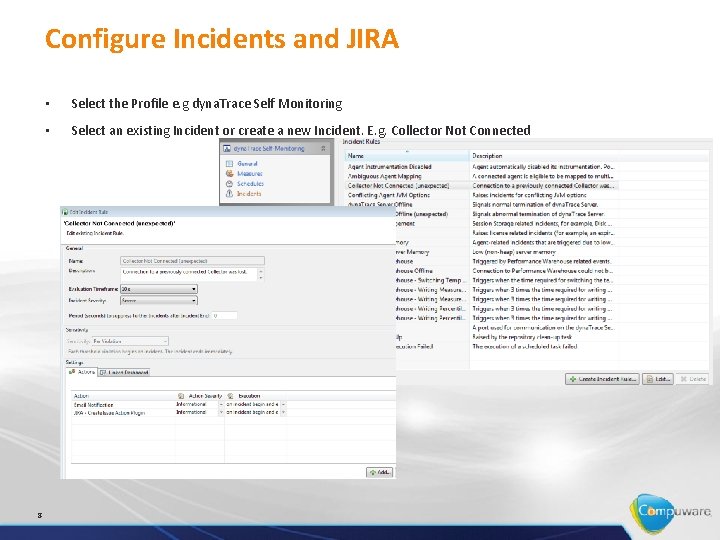Click the Create Incident Rule button
This screenshot has width=720, height=540.
click(602, 379)
